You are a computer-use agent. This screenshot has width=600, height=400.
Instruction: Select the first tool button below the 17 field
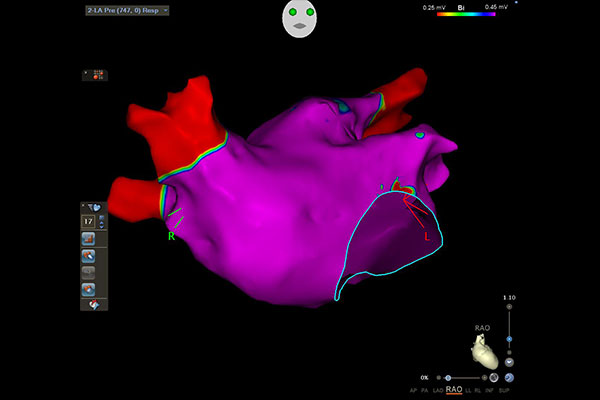(x=89, y=239)
